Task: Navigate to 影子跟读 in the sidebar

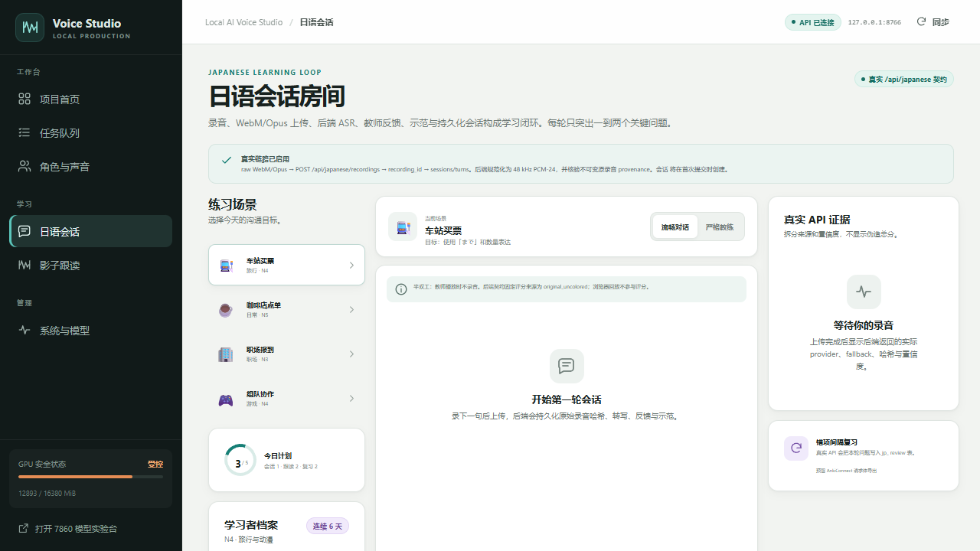Action: [90, 265]
